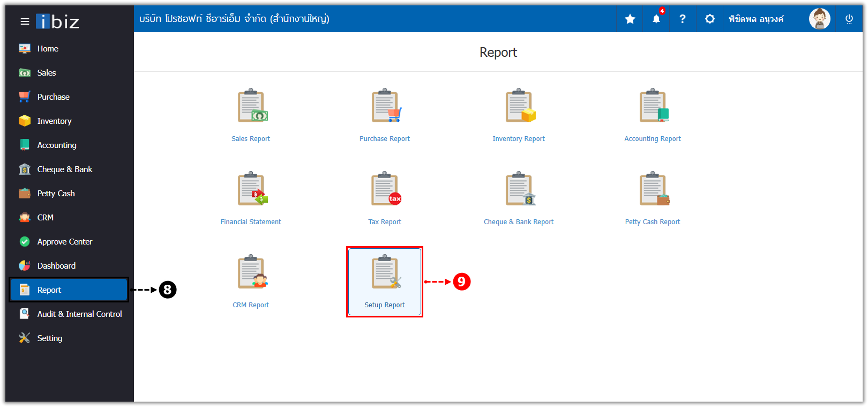Open the Tax Report icon

pos(385,189)
